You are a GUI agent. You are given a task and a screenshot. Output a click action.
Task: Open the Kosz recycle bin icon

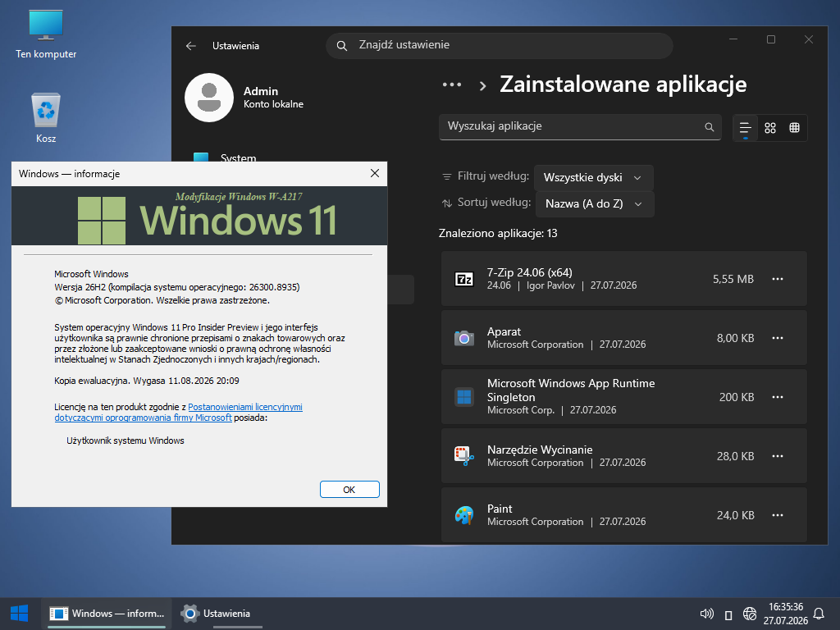point(46,118)
